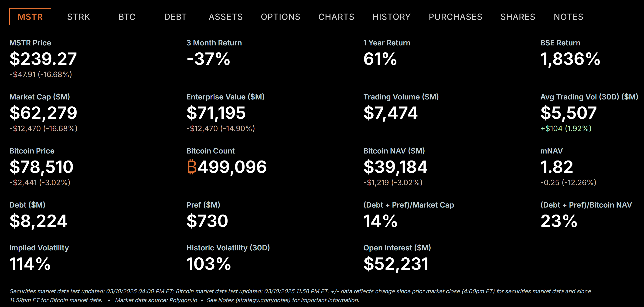This screenshot has width=644, height=307.
Task: Open the BTC tab
Action: point(127,17)
